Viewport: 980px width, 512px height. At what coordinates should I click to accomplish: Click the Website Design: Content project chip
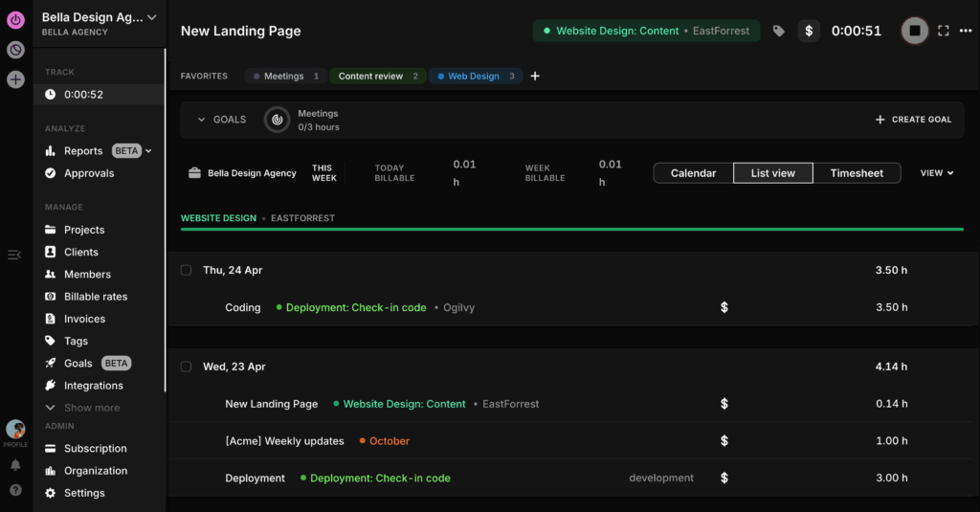point(646,31)
